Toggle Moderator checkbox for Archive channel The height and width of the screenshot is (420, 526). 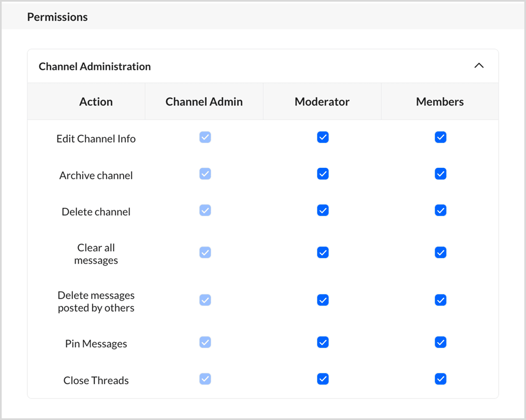323,174
